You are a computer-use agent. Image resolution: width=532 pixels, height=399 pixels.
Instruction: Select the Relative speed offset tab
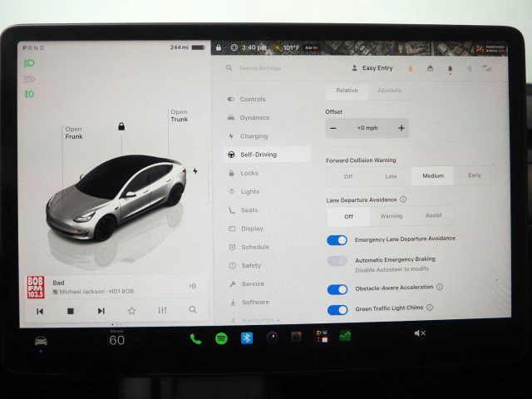pyautogui.click(x=347, y=91)
